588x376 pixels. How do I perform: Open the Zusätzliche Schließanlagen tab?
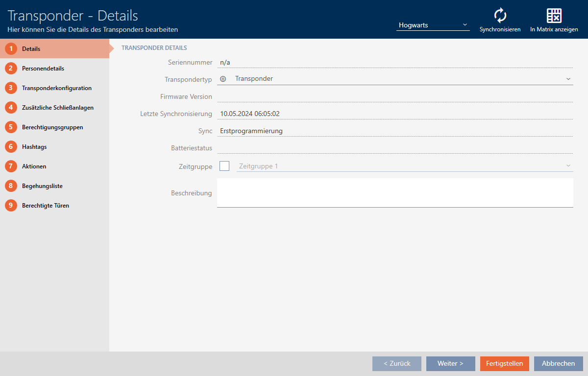click(57, 108)
